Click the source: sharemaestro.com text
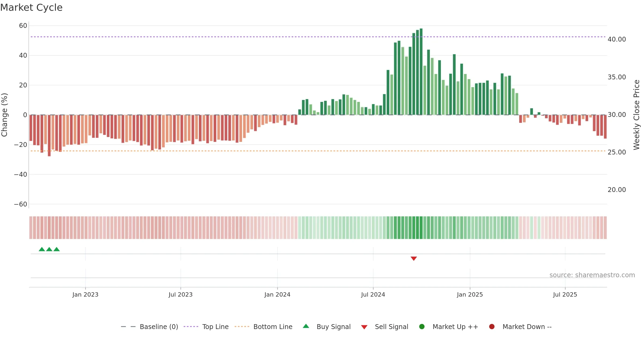Viewport: 644px width, 362px height. click(592, 275)
